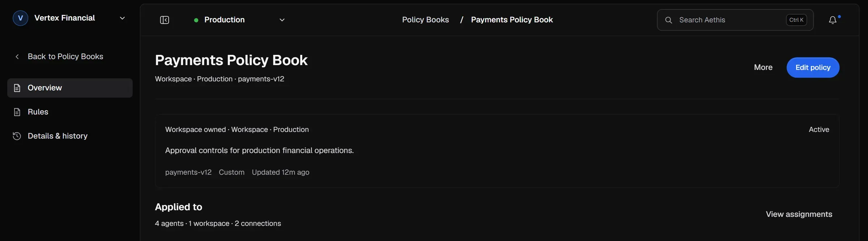
Task: Click 'Workspace owned · Workspace · Production' text
Action: pos(237,129)
